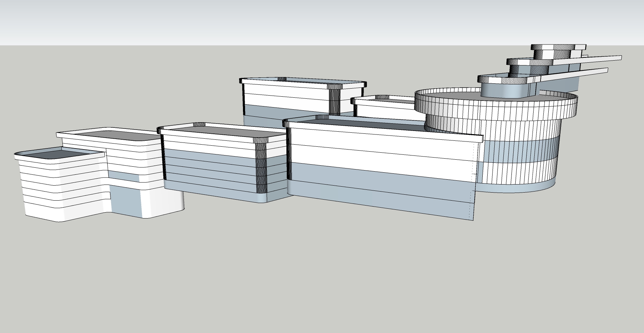644x333 pixels.
Task: Click the empty ground plane below the buildings
Action: coord(316,273)
